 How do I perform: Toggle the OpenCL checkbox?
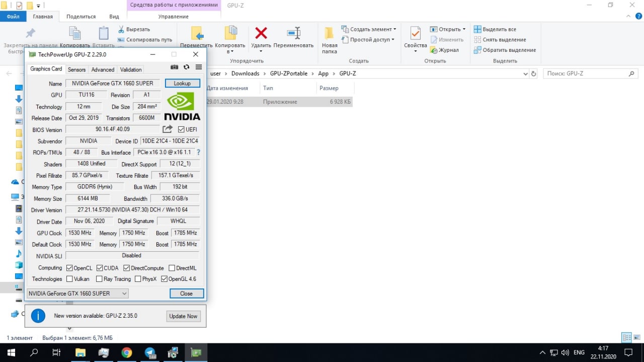coord(69,268)
